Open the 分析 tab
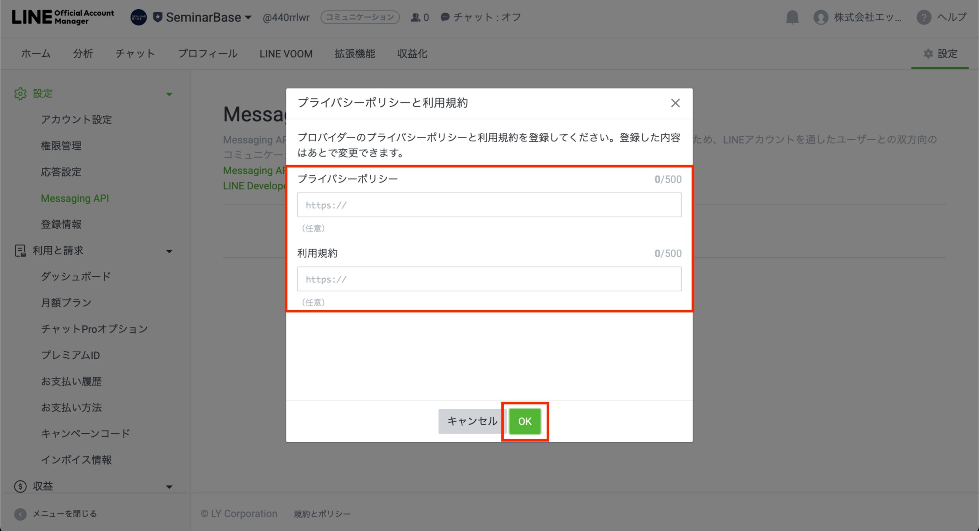The image size is (980, 531). click(83, 54)
